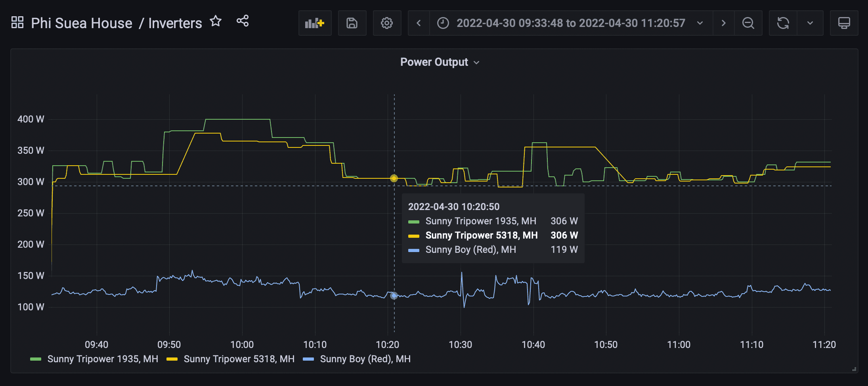Click yellow color swatch for Tripower 5318
This screenshot has height=386, width=868.
click(172, 359)
